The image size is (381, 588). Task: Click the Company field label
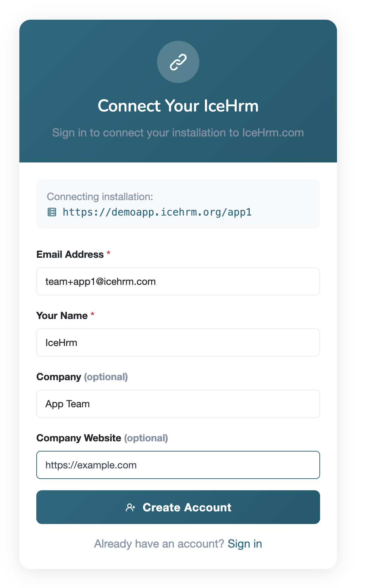coord(59,377)
